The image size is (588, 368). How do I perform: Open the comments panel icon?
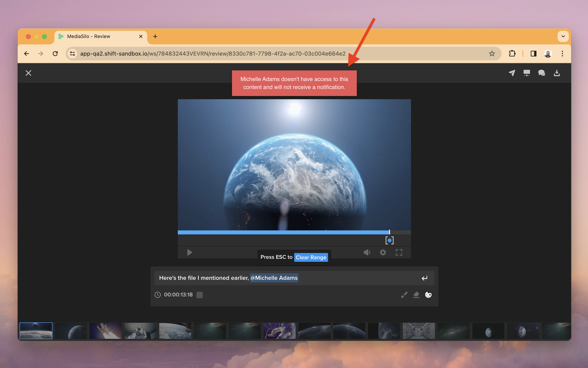(542, 73)
